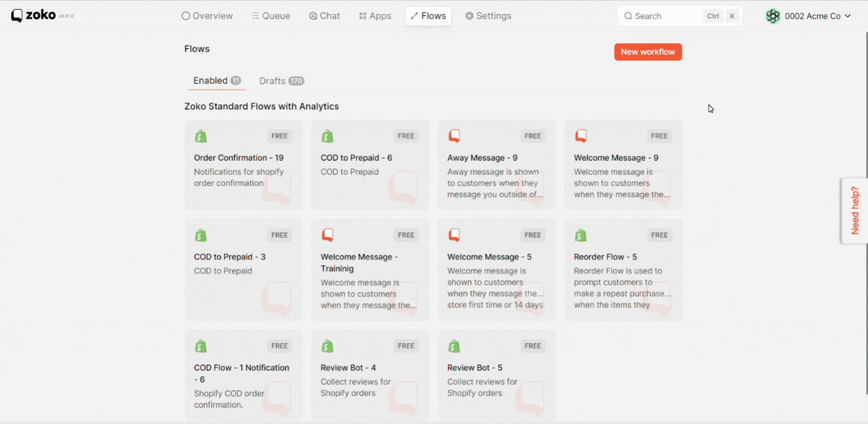Click the Shopify icon on Reorder Flow card
This screenshot has width=868, height=424.
[x=581, y=235]
